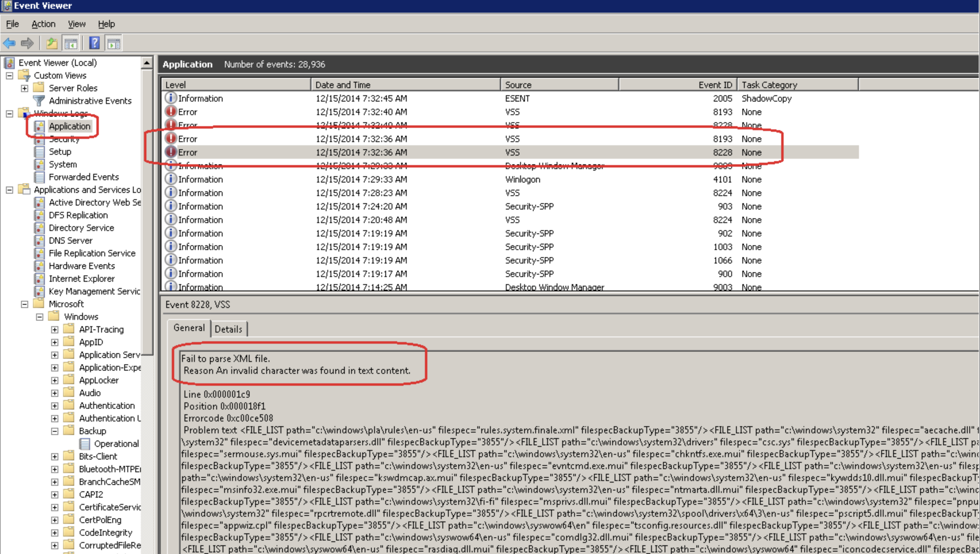
Task: Sort by the Level column header
Action: [x=236, y=85]
